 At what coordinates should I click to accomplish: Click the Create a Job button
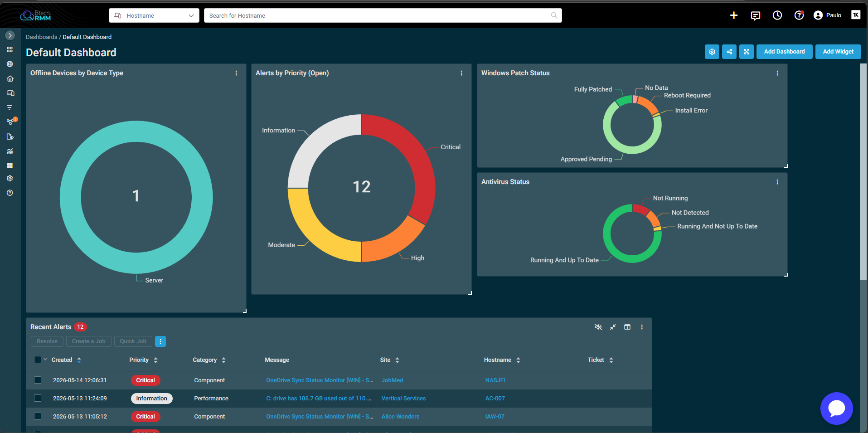(88, 341)
